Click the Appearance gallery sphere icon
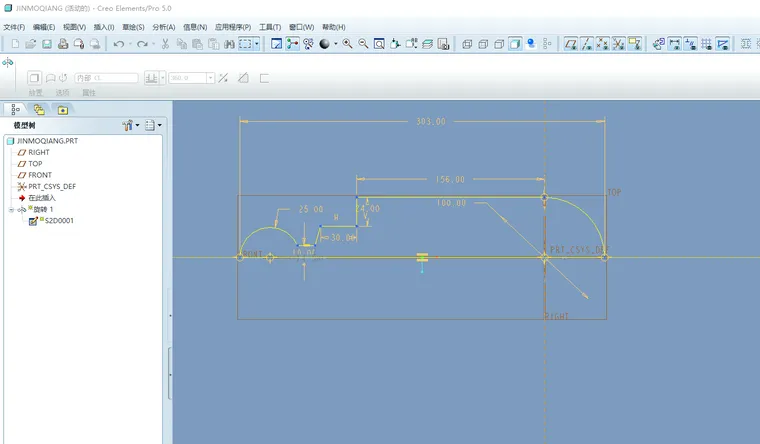The width and height of the screenshot is (760, 444). coord(324,44)
